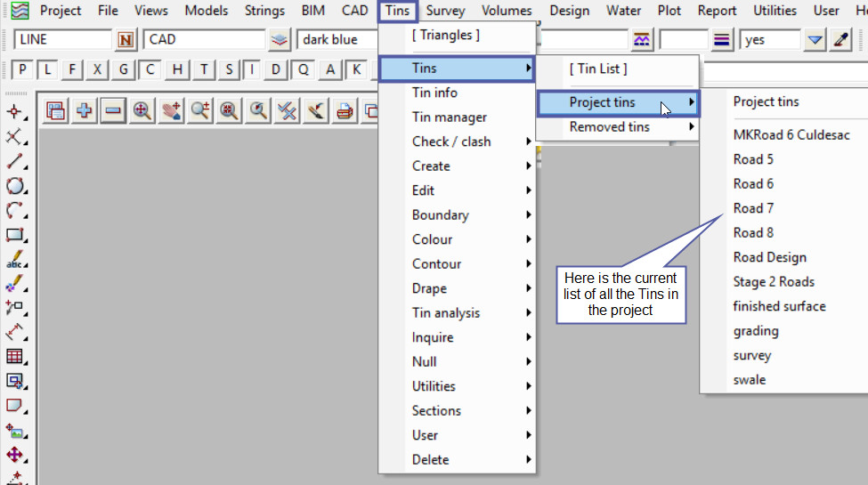This screenshot has width=868, height=485.
Task: Open the blue triangle dropdown next to yes
Action: (815, 40)
